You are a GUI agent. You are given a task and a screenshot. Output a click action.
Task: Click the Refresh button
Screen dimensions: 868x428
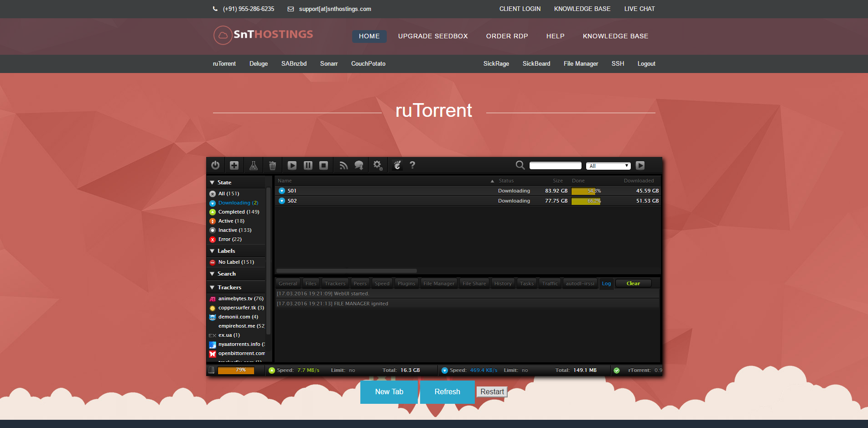coord(447,392)
